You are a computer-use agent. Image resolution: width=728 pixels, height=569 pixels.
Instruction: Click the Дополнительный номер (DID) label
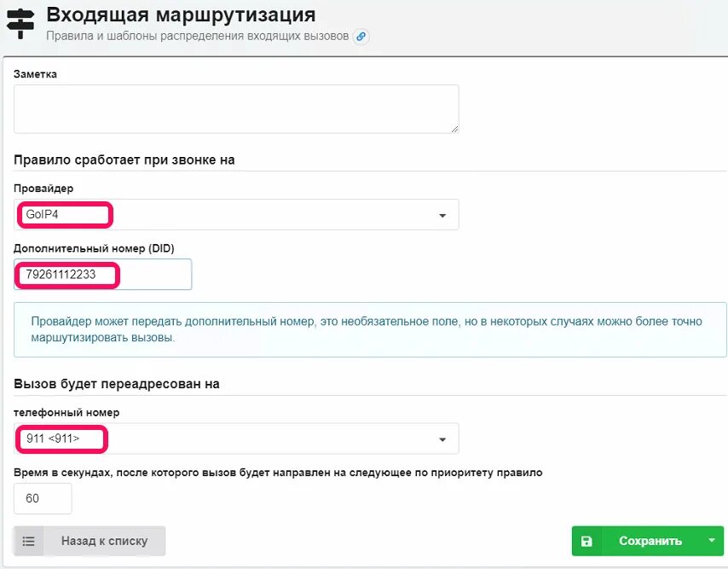pyautogui.click(x=94, y=248)
